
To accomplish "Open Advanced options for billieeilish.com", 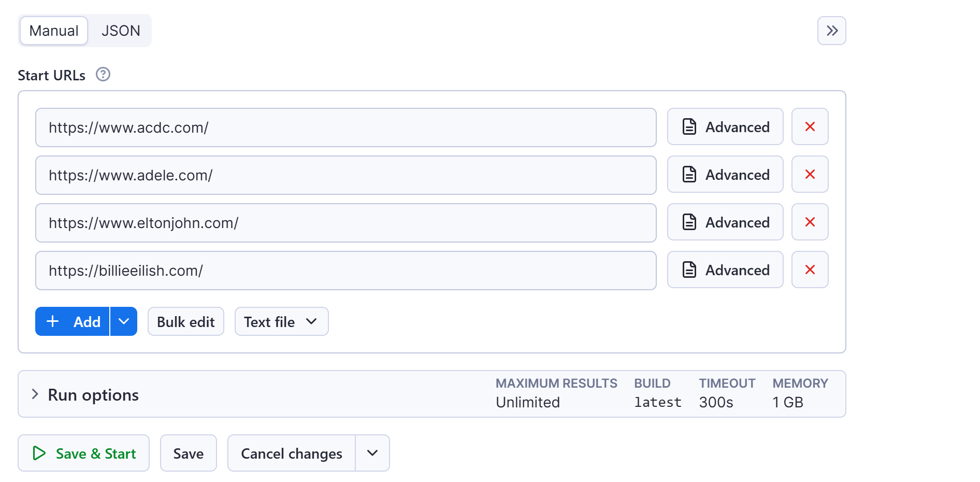I will 725,270.
